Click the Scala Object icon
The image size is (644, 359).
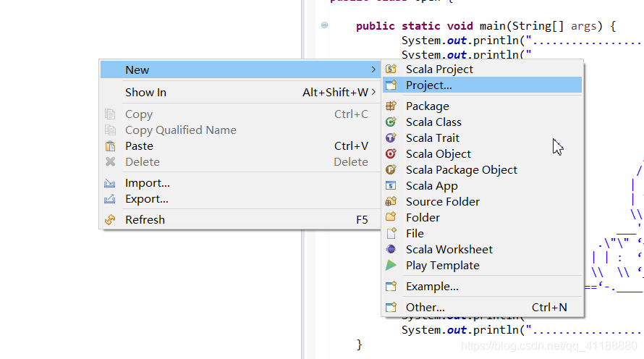point(391,153)
